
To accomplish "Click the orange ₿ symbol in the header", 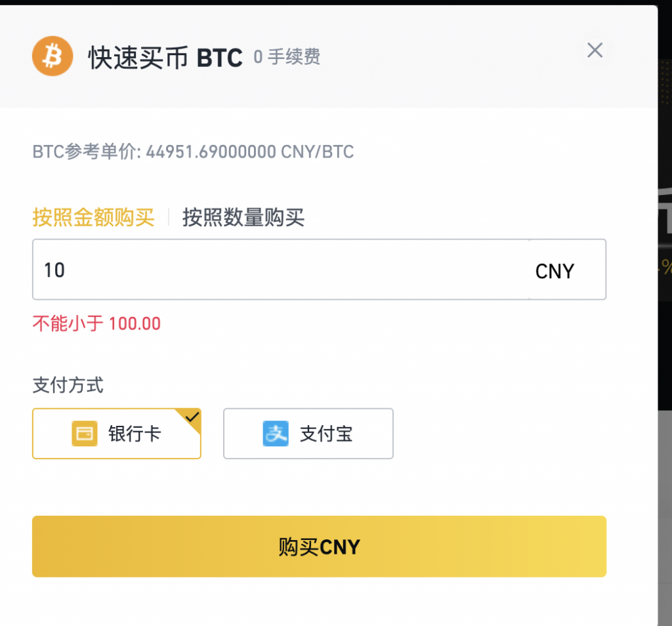I will tap(52, 56).
